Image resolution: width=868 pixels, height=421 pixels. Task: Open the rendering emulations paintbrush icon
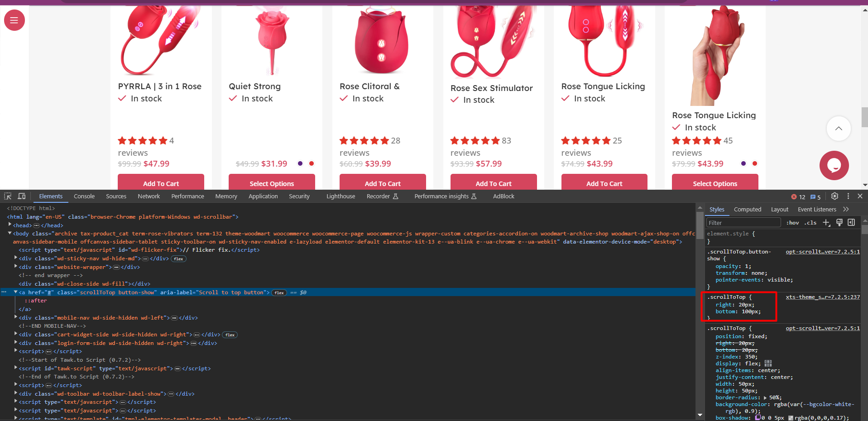pos(839,222)
